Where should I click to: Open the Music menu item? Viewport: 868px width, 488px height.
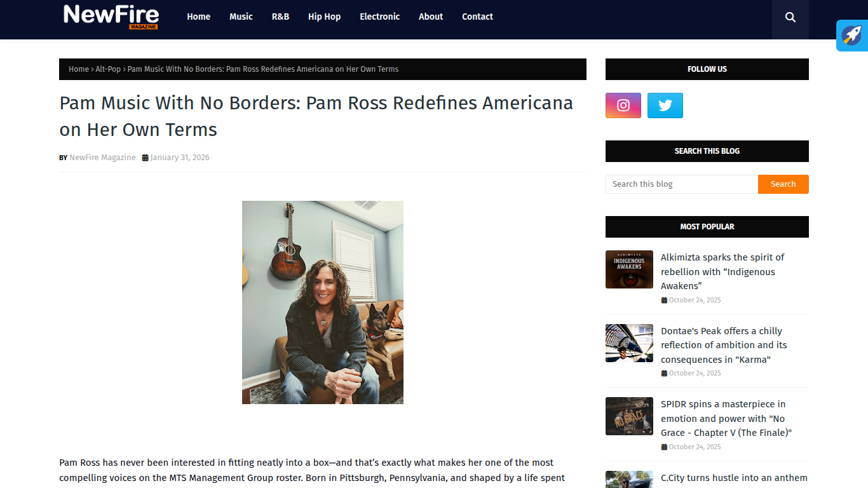pos(241,17)
